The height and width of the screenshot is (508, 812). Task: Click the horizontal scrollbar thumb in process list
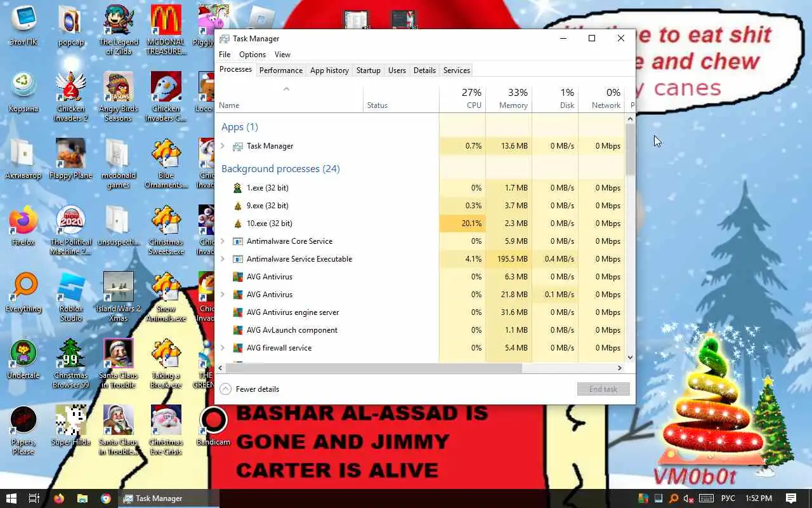374,368
